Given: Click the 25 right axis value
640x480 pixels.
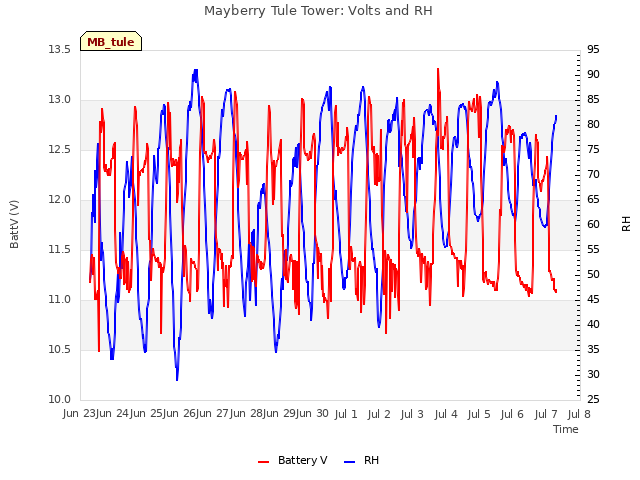Looking at the screenshot, I should click(x=593, y=399).
